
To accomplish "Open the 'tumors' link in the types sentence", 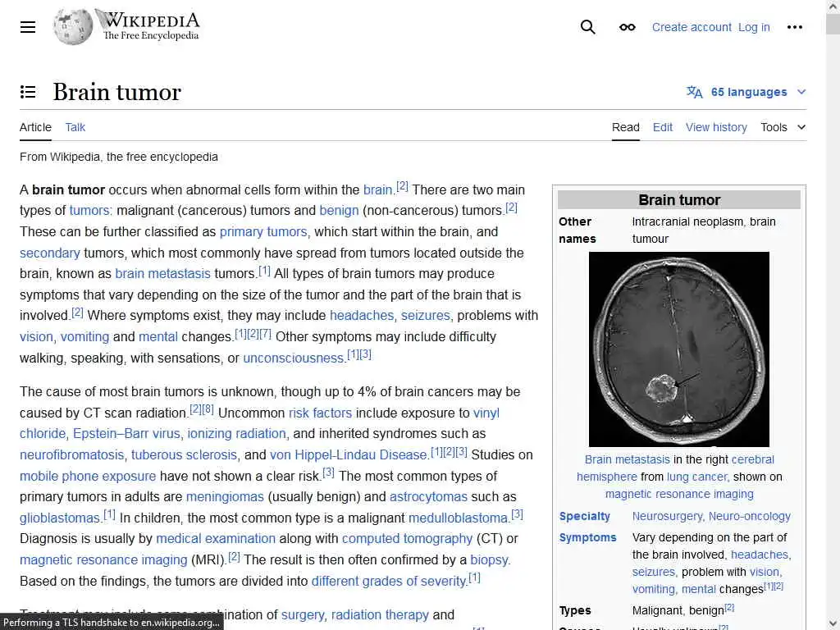I will tap(90, 211).
